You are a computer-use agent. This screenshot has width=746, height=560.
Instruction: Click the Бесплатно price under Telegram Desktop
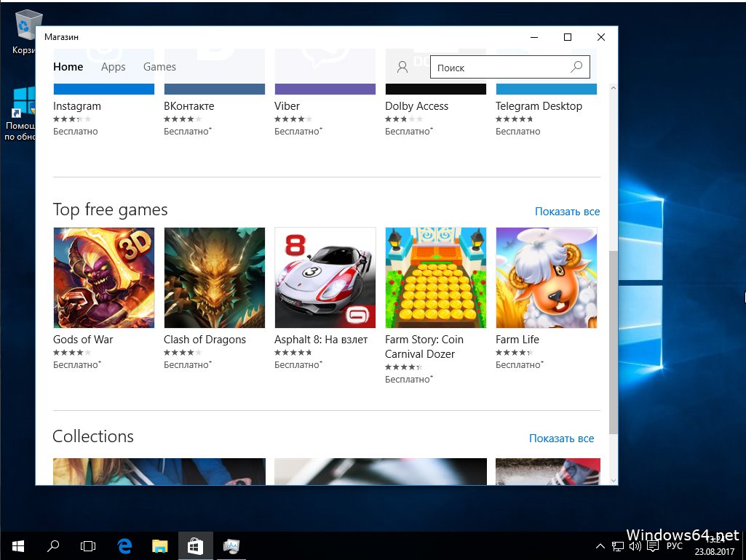click(518, 131)
